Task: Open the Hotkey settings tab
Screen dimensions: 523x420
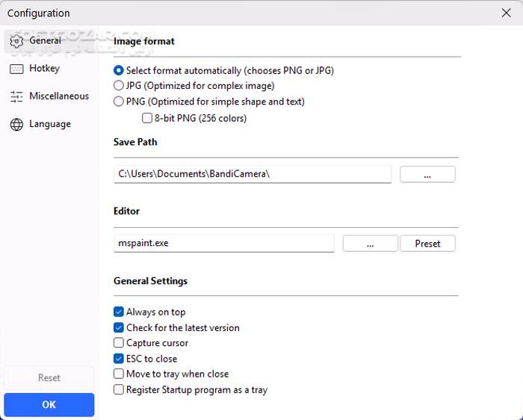Action: (x=44, y=69)
